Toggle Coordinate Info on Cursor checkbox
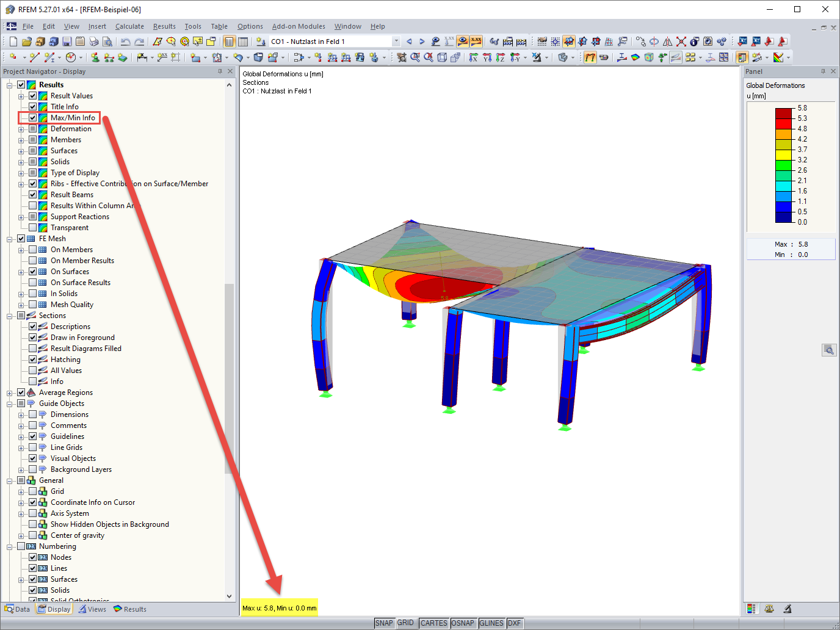The width and height of the screenshot is (840, 630). pyautogui.click(x=33, y=502)
